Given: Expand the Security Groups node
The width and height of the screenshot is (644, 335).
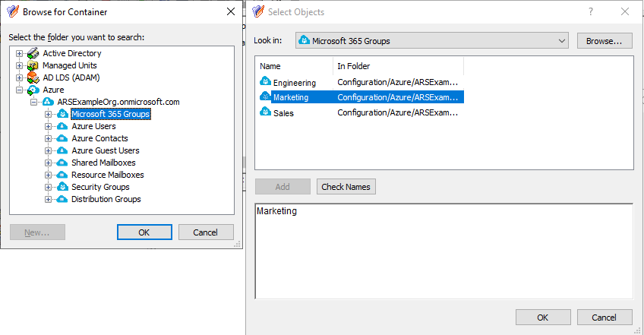Looking at the screenshot, I should point(48,187).
